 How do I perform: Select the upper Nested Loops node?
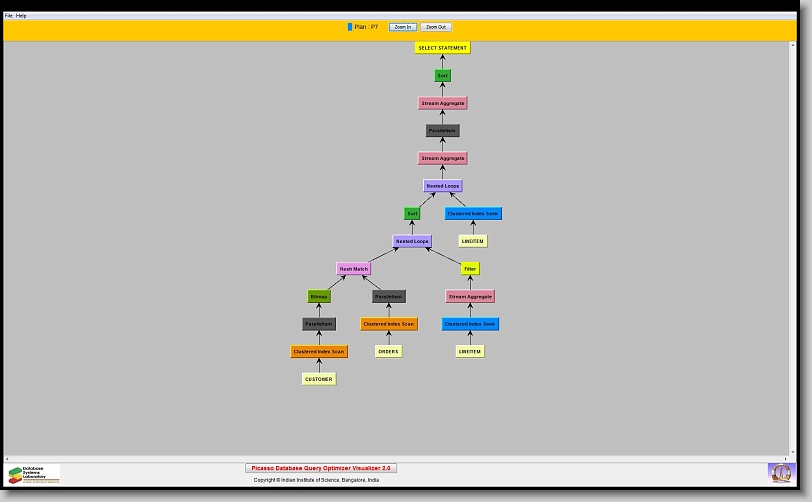click(442, 186)
